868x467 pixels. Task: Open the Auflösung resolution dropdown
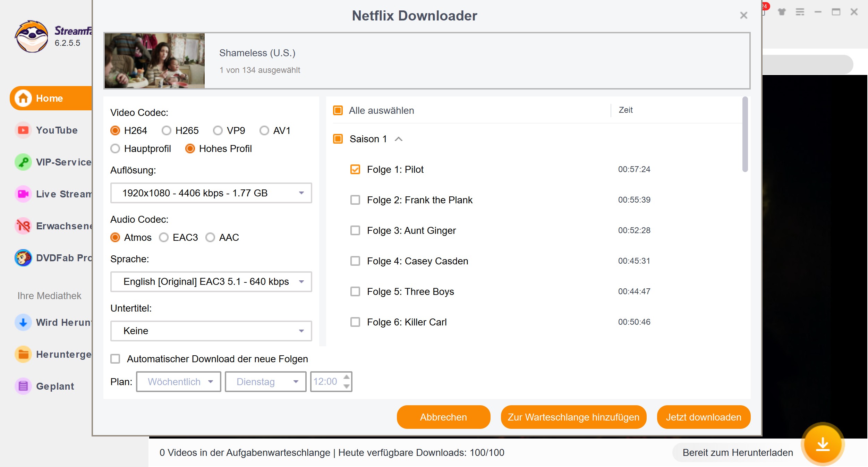coord(211,193)
